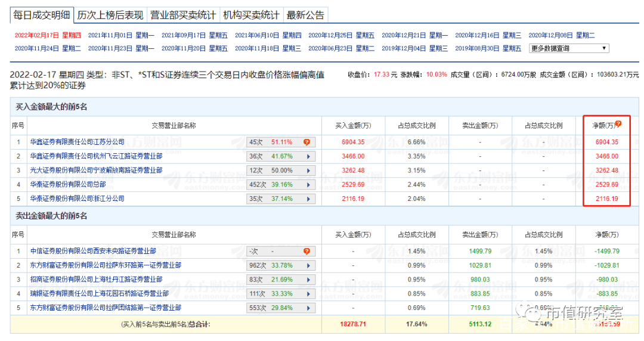644x341 pixels.
Task: Select date 2020年11月23日 星期一
Action: [121, 48]
